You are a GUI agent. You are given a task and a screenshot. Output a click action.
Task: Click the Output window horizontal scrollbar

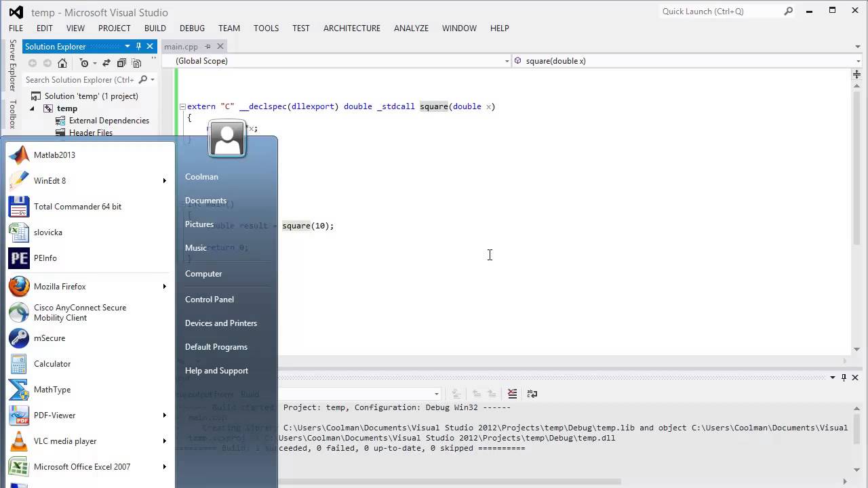coord(449,482)
